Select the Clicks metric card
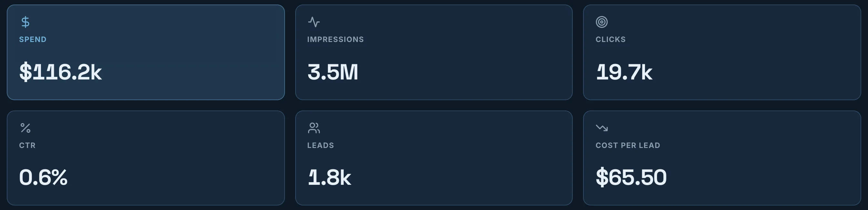Viewport: 868px width, 210px height. tap(722, 52)
